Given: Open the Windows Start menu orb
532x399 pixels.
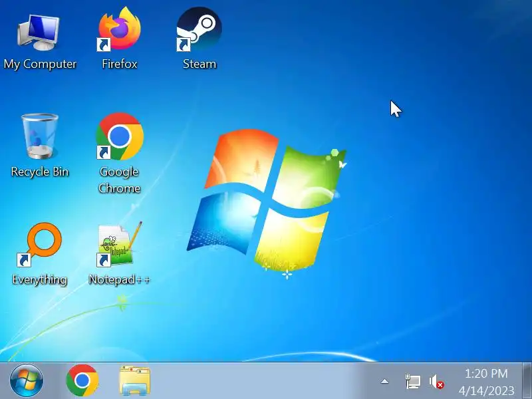Looking at the screenshot, I should [27, 380].
